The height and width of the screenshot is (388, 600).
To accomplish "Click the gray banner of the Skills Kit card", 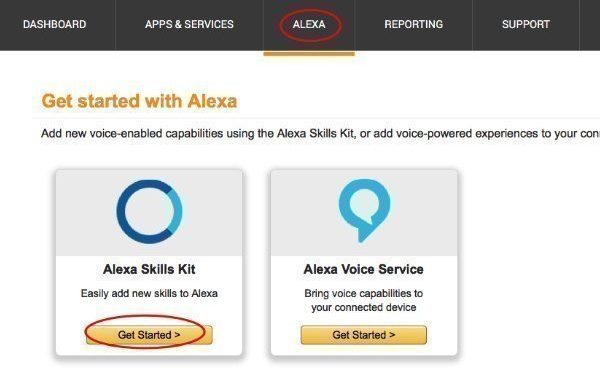I will click(x=149, y=213).
